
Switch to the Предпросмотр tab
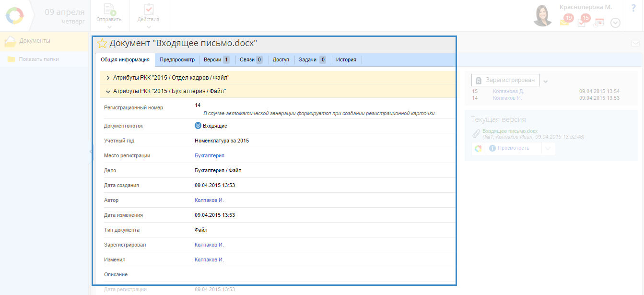177,60
